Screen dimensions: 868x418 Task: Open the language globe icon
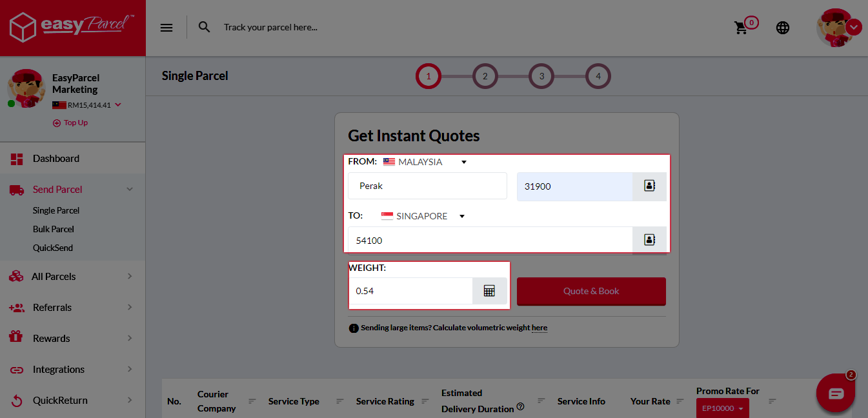pos(783,28)
